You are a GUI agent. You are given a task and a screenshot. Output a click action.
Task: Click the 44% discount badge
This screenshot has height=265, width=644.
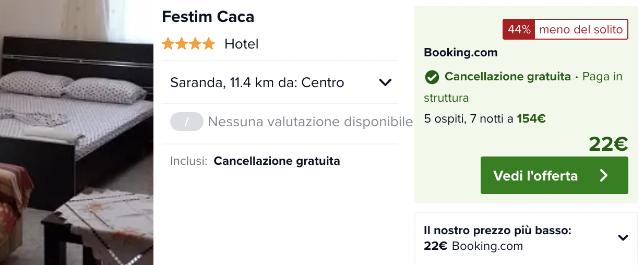(519, 30)
